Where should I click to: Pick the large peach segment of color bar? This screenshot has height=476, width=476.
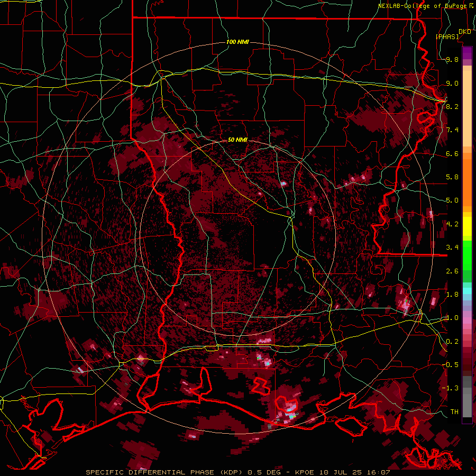(467, 108)
